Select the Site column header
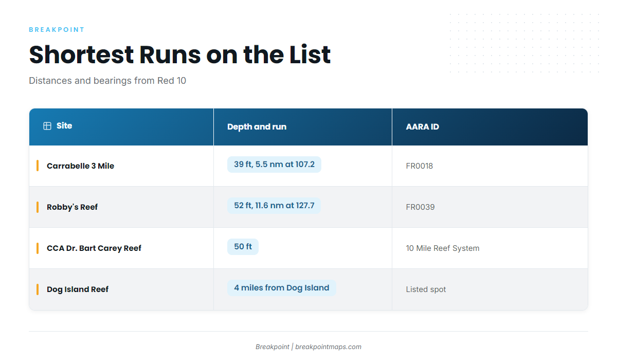This screenshot has height=364, width=617. coord(121,127)
